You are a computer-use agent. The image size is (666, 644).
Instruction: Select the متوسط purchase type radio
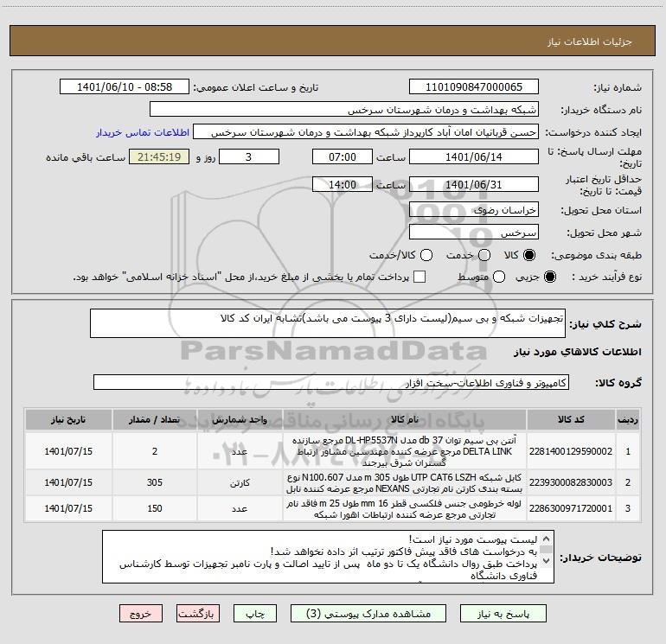click(499, 277)
